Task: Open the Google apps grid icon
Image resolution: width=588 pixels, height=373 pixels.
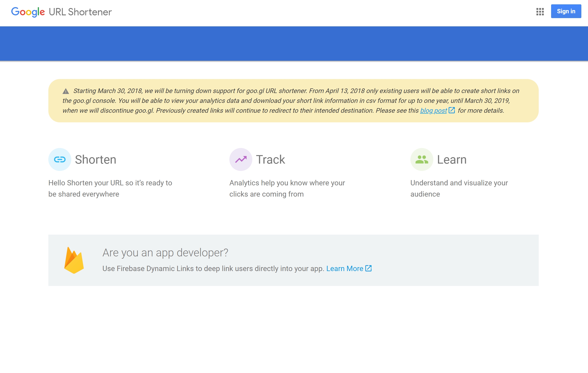Action: point(540,11)
